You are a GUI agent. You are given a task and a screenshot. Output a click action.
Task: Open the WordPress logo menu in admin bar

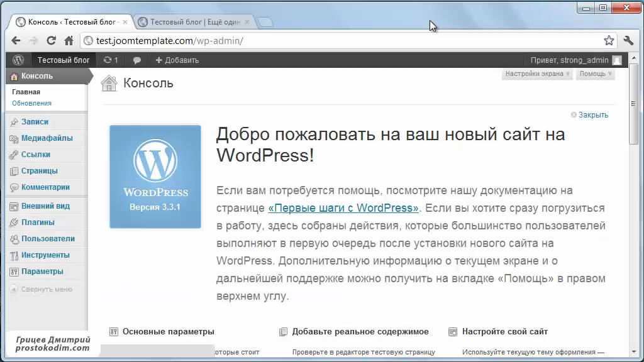coord(18,60)
